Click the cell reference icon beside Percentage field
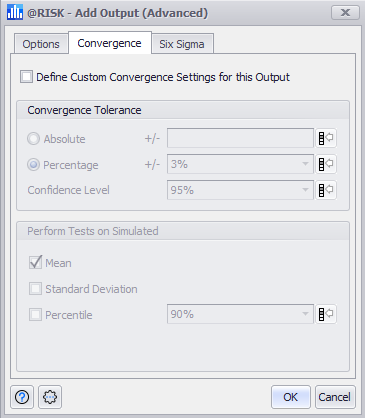Screen dimensions: 365x418 (326, 164)
